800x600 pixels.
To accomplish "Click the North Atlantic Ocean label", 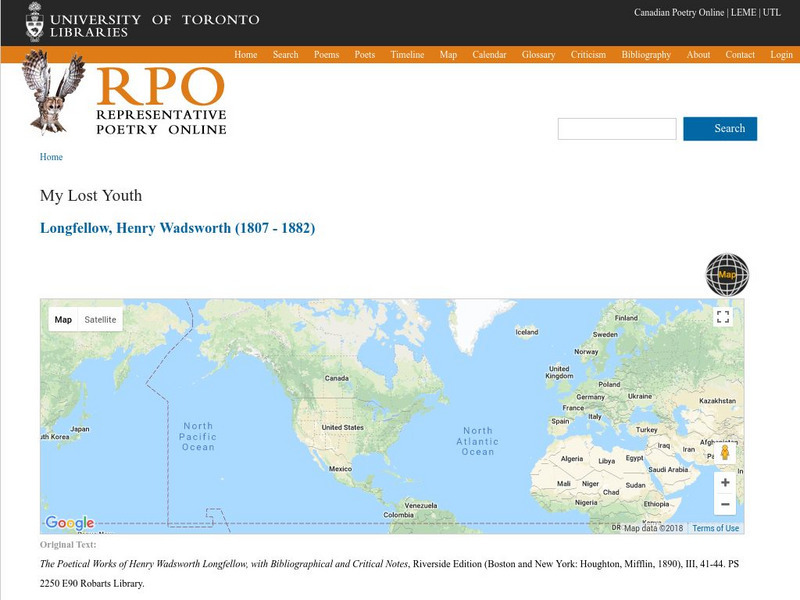I will pos(478,441).
